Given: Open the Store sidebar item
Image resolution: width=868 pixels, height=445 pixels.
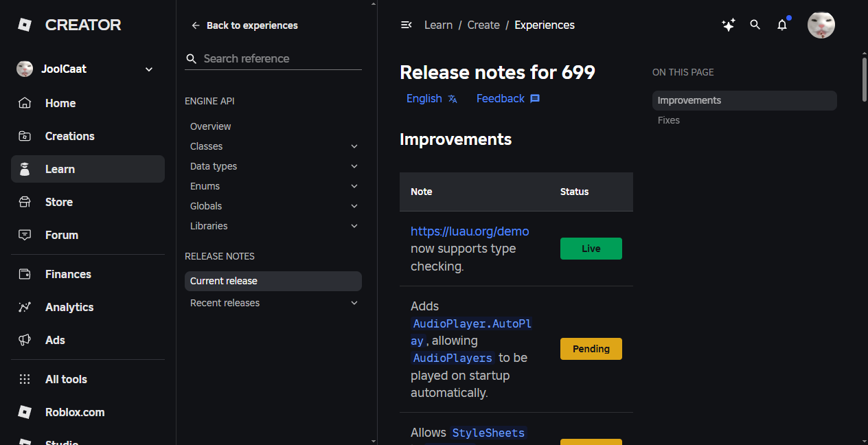Looking at the screenshot, I should (x=88, y=202).
